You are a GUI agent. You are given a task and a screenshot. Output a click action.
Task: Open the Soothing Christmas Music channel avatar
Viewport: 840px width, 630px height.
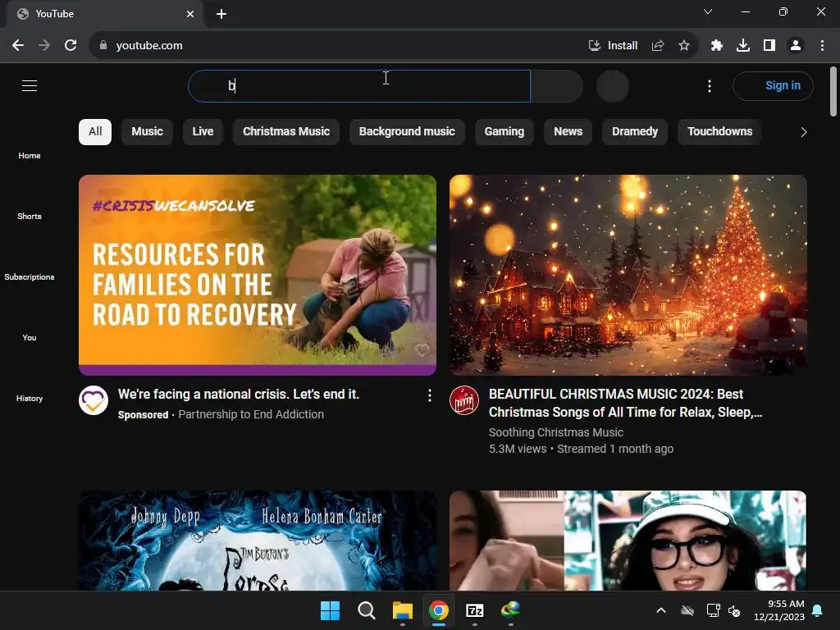coord(464,400)
